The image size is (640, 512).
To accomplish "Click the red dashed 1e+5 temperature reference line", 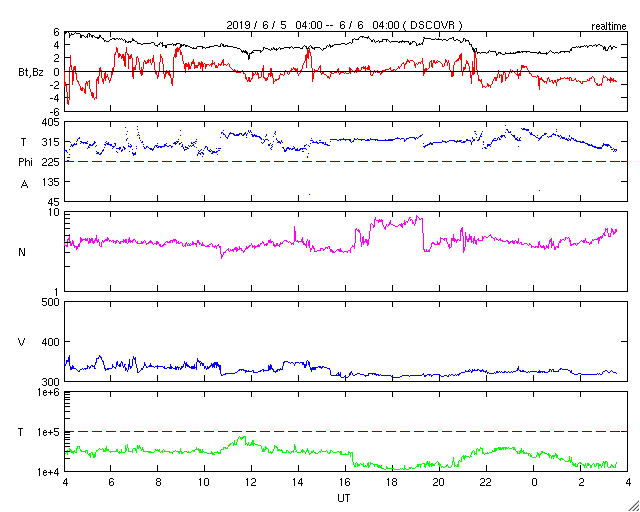I will click(346, 431).
